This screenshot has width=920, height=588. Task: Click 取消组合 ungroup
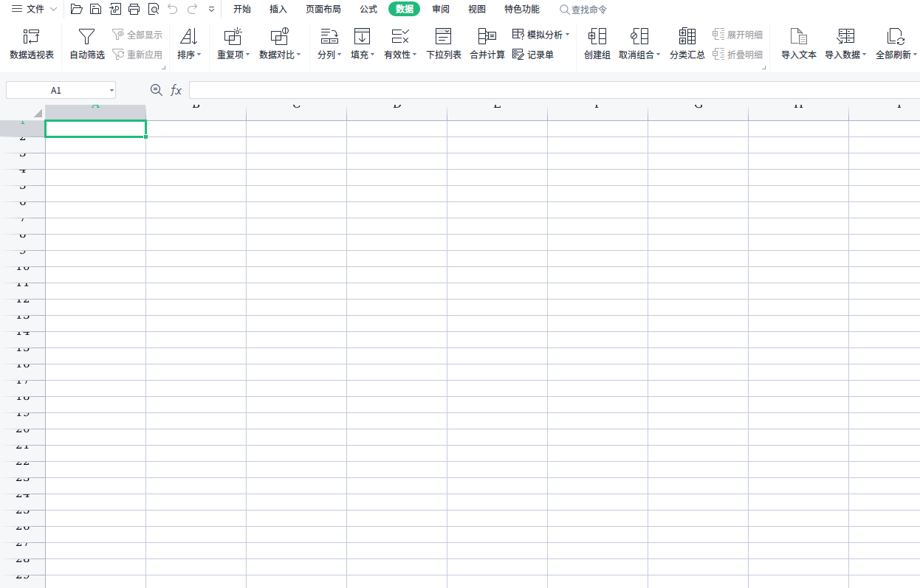pyautogui.click(x=639, y=44)
